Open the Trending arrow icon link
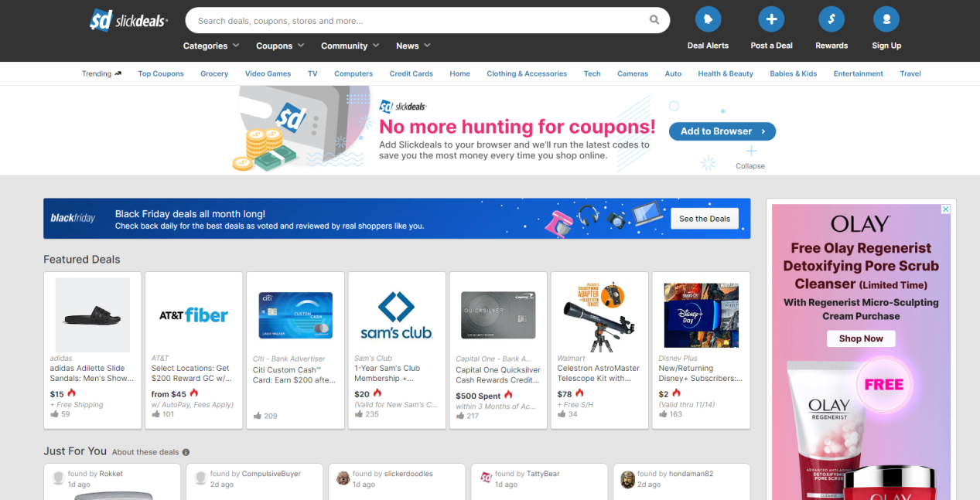980x500 pixels. coord(118,73)
